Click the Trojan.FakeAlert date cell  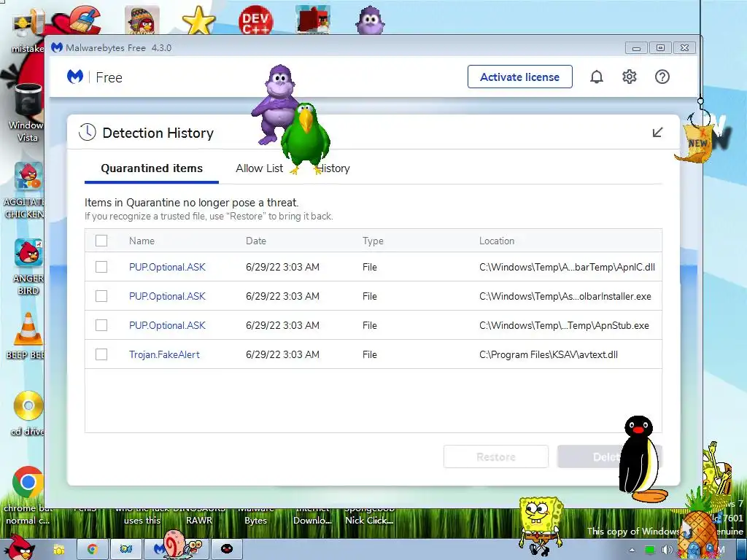coord(282,354)
